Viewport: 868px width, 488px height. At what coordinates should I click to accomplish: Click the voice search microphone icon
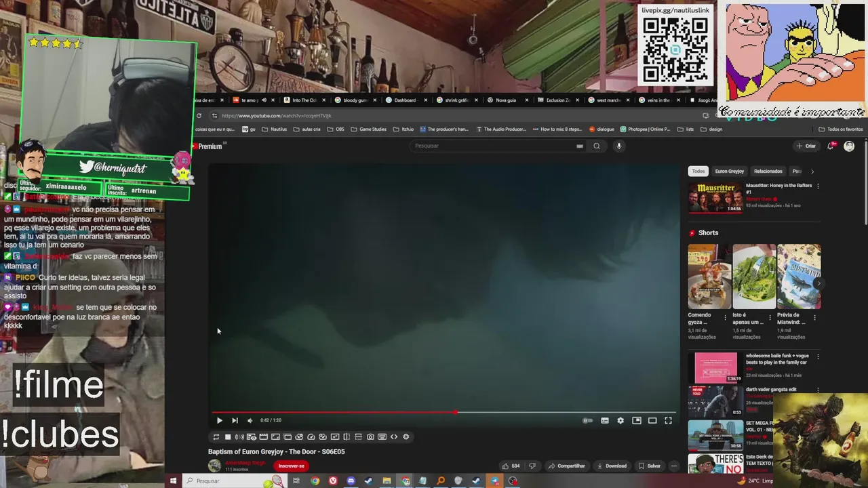point(618,146)
